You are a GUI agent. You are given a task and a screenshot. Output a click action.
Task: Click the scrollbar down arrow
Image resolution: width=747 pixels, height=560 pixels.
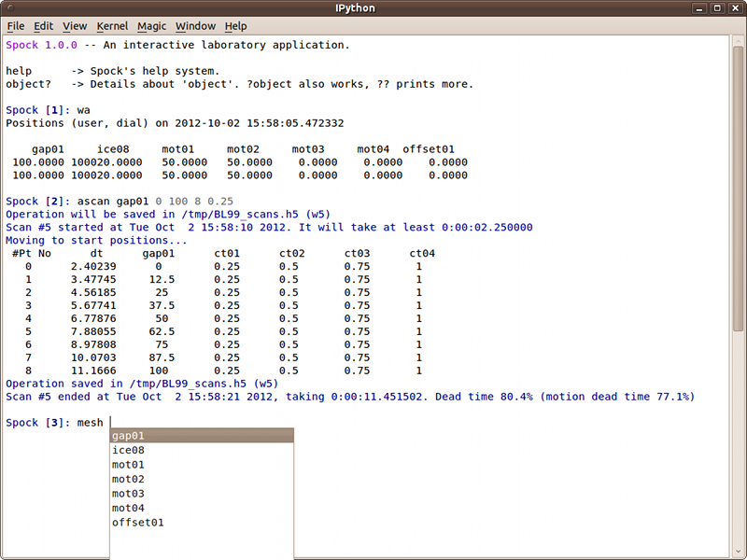tap(738, 553)
